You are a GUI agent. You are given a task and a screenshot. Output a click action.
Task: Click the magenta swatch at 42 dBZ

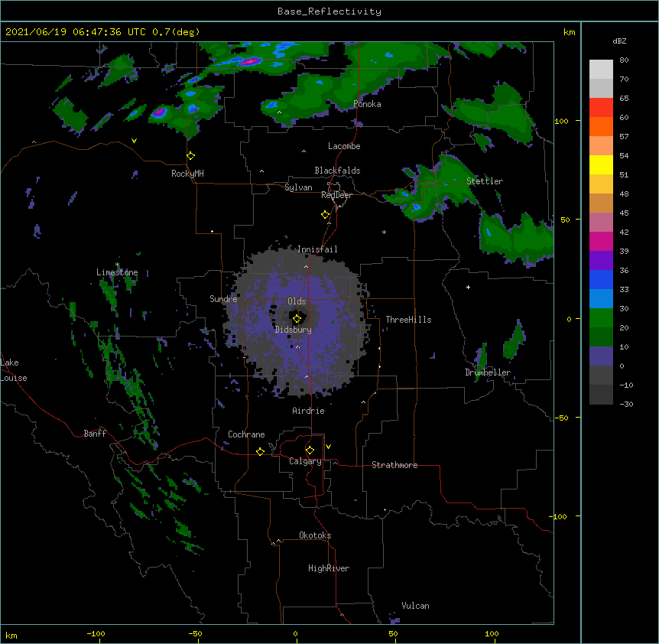(601, 241)
